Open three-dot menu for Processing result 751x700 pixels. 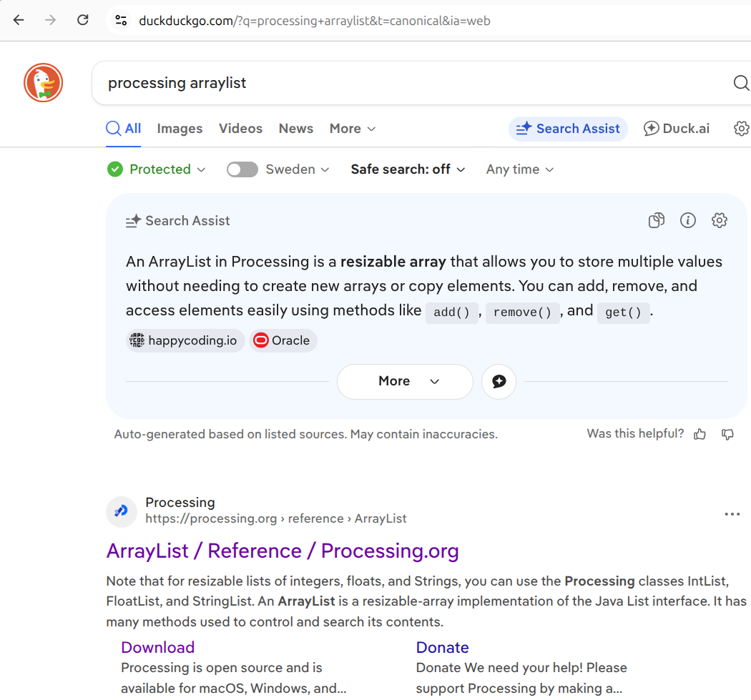click(732, 514)
